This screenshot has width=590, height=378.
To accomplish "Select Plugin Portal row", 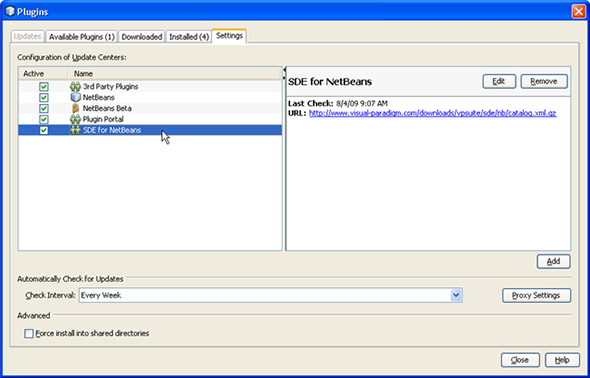I will click(x=150, y=119).
